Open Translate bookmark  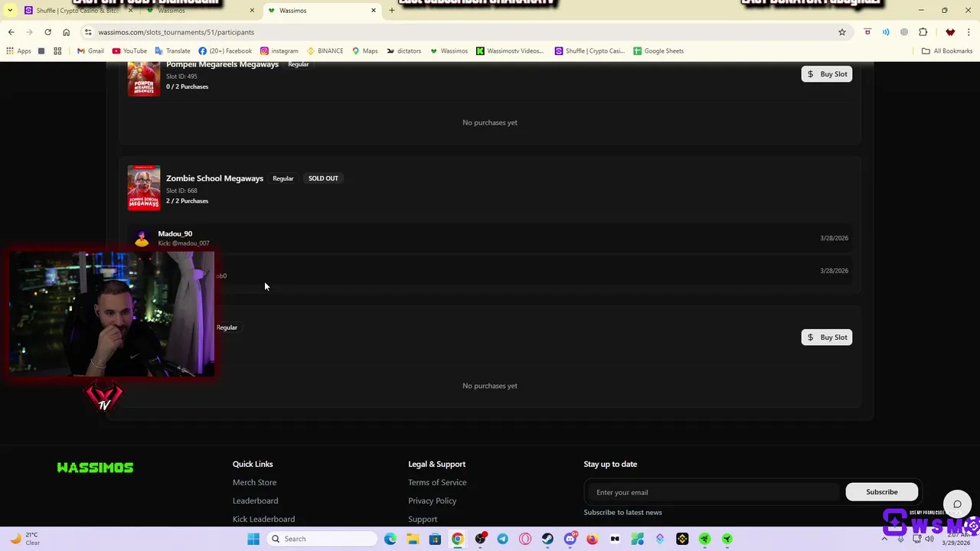tap(172, 51)
